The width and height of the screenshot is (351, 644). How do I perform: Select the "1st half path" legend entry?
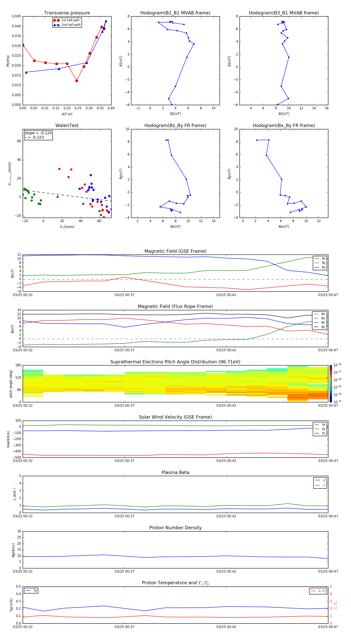pos(67,20)
